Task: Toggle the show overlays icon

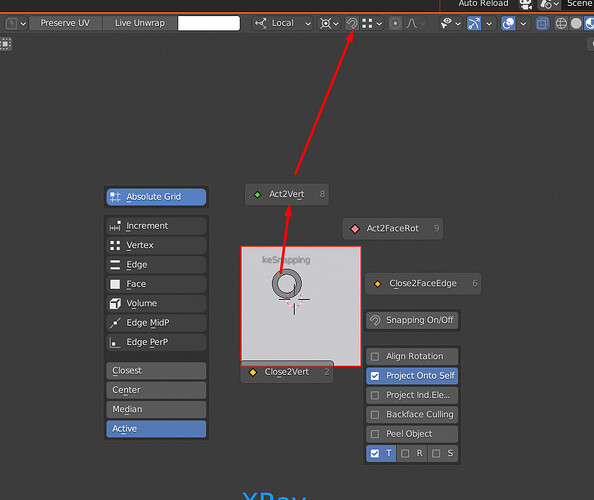Action: point(508,23)
